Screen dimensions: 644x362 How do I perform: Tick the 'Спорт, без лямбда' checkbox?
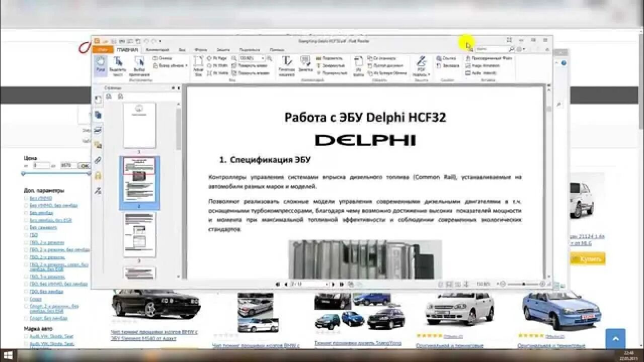[x=26, y=318]
